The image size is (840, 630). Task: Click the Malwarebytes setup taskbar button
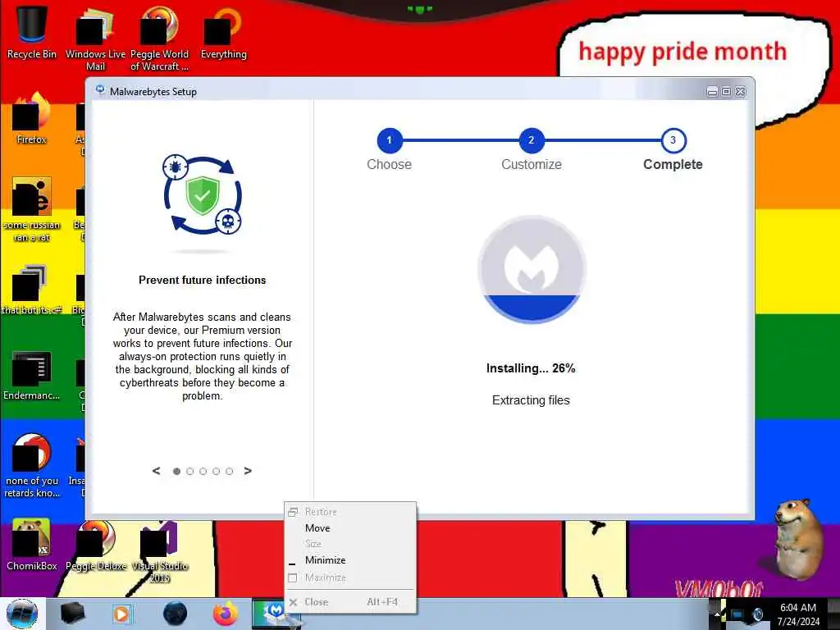click(x=276, y=614)
